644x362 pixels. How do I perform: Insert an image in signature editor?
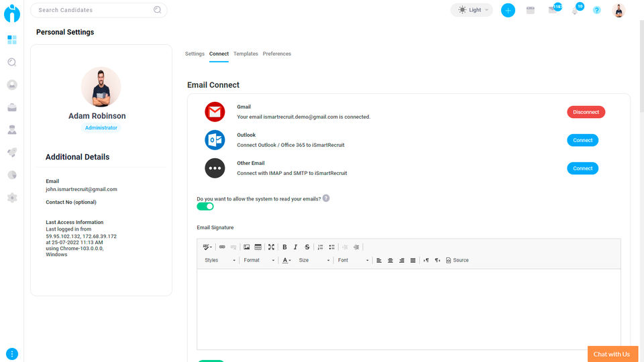[x=246, y=247]
